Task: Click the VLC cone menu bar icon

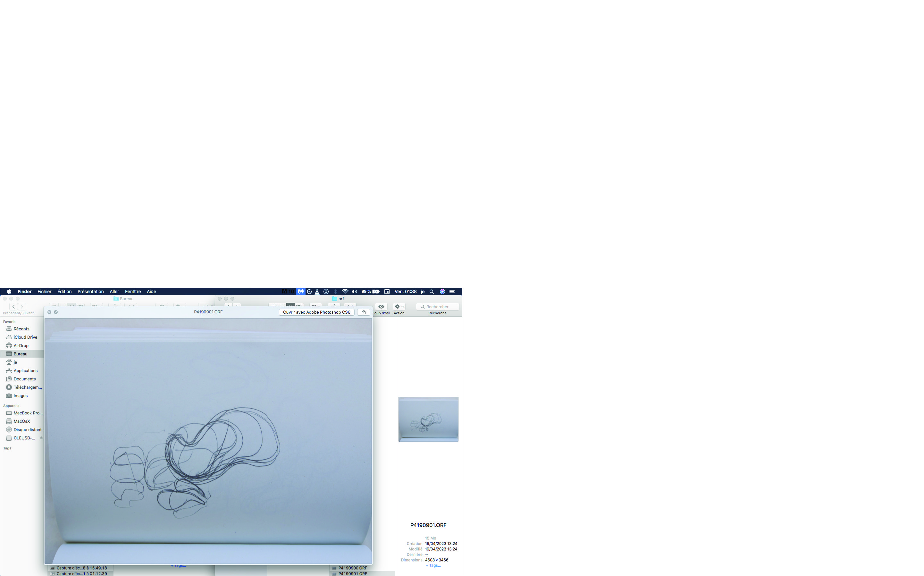Action: point(317,292)
